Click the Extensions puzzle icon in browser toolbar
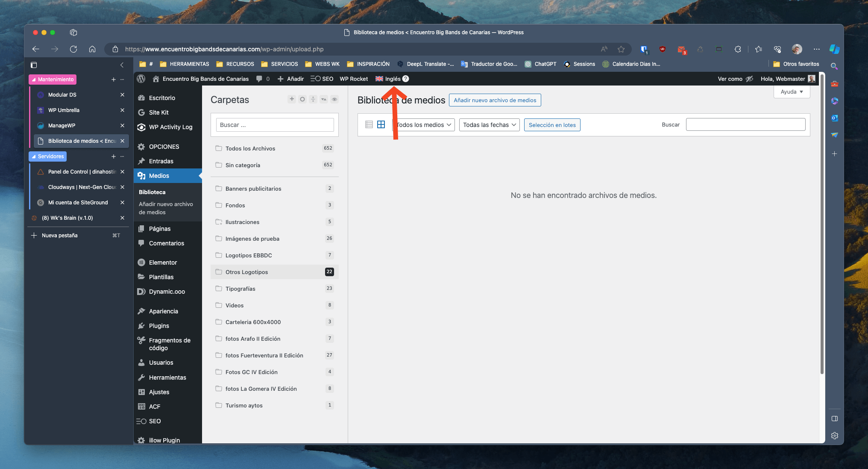The image size is (868, 469). point(738,49)
